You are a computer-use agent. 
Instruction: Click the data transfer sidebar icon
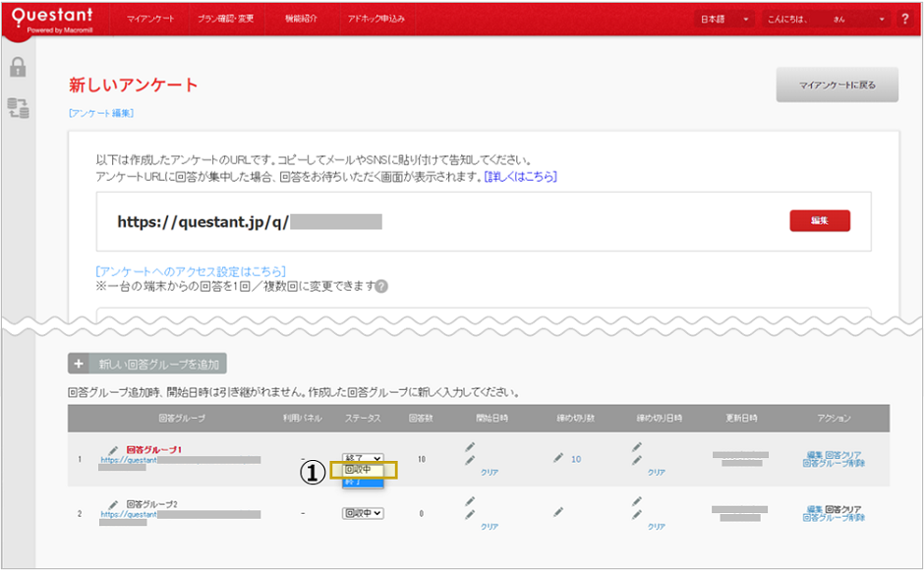coord(18,108)
